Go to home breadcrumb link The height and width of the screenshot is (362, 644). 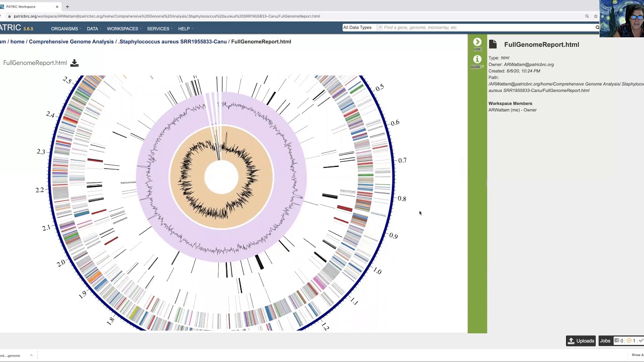pos(17,42)
